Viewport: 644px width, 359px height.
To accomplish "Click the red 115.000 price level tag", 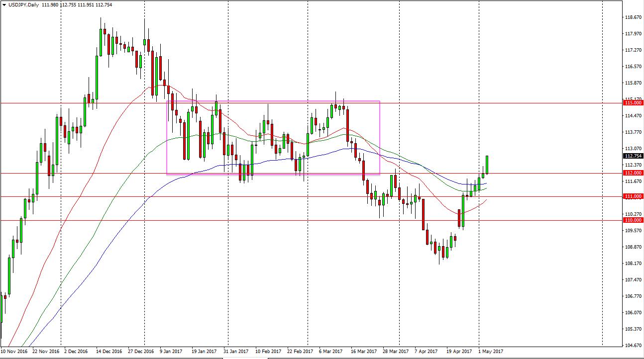I will coord(634,102).
